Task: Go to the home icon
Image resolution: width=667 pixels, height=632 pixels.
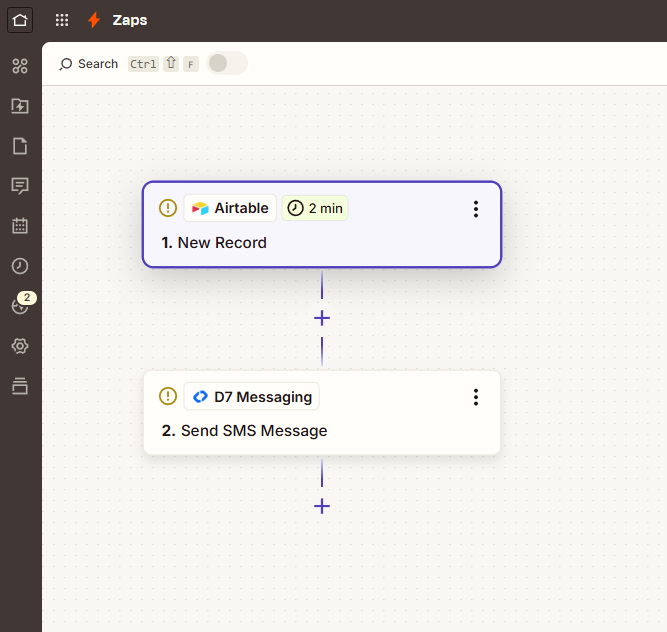Action: click(x=20, y=20)
